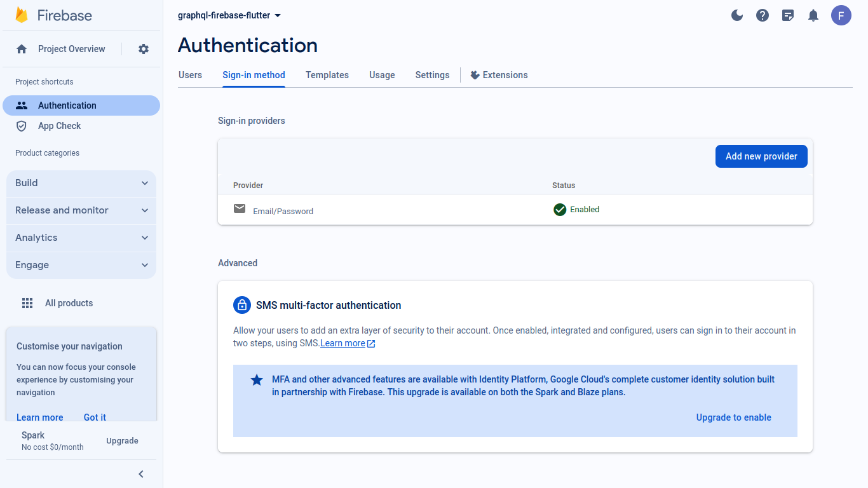Expand Release and monitor category
Screen dimensions: 868x488
[x=81, y=210]
